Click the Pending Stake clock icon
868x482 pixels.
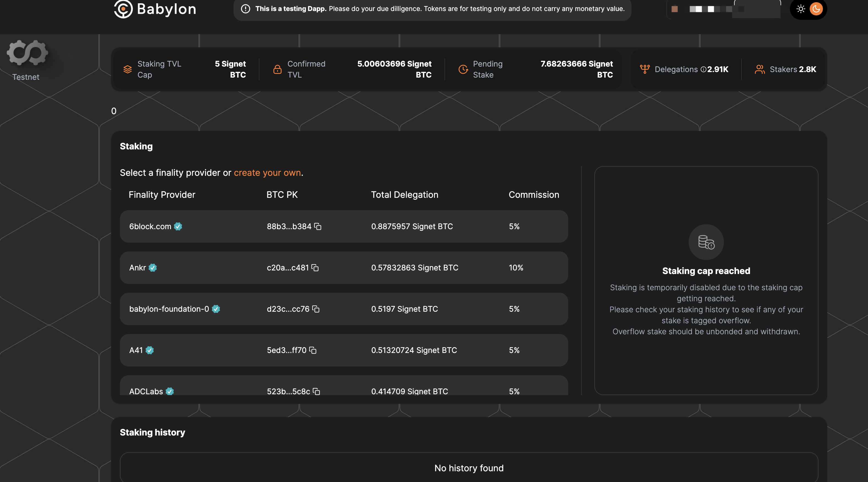click(x=463, y=69)
